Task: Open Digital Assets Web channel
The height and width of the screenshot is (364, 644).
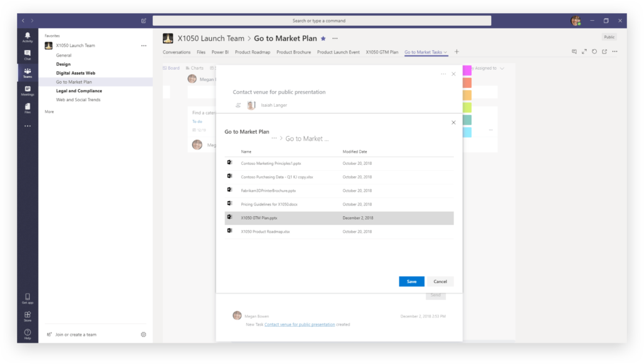Action: (75, 73)
